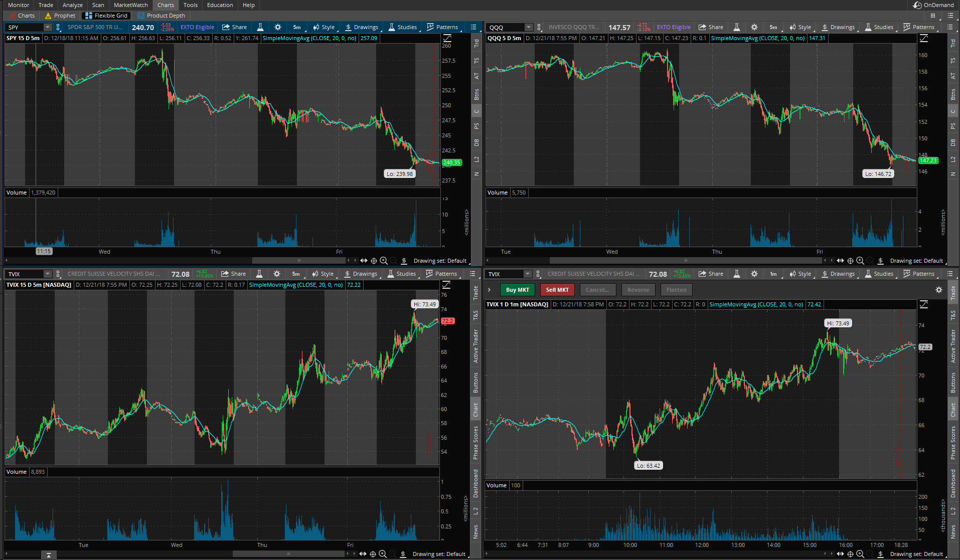Open the Tools tab

click(x=191, y=5)
